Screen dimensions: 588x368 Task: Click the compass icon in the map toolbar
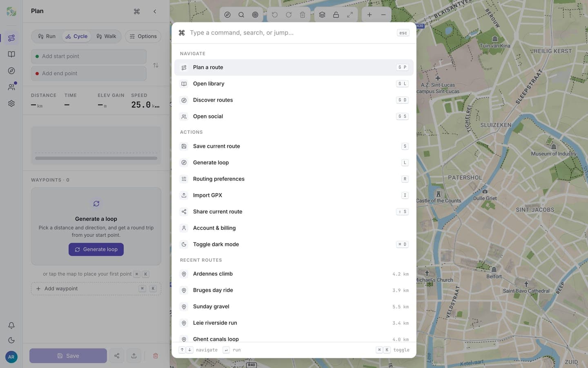point(227,15)
